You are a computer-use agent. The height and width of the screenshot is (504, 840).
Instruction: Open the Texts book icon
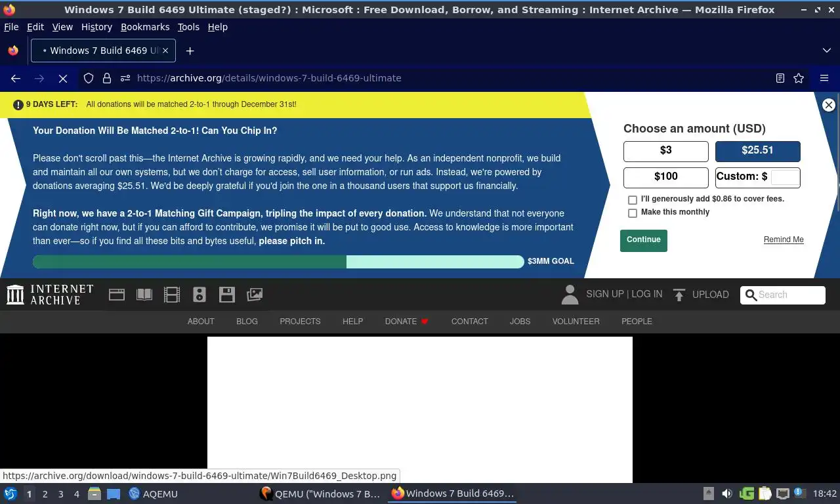(144, 295)
